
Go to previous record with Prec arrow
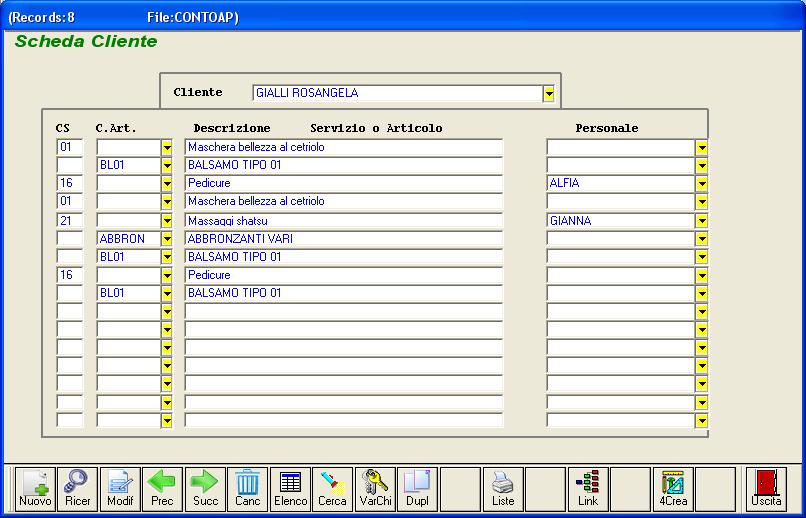tap(162, 489)
